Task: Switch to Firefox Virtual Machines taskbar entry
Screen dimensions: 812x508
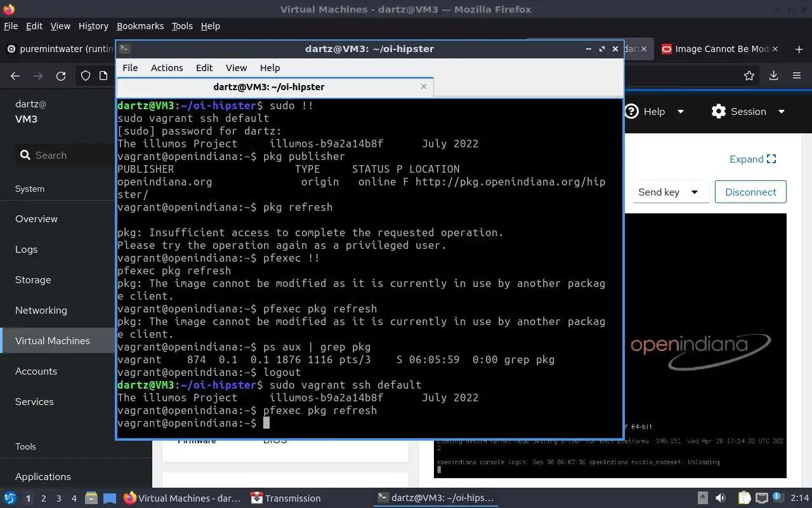Action: click(182, 498)
